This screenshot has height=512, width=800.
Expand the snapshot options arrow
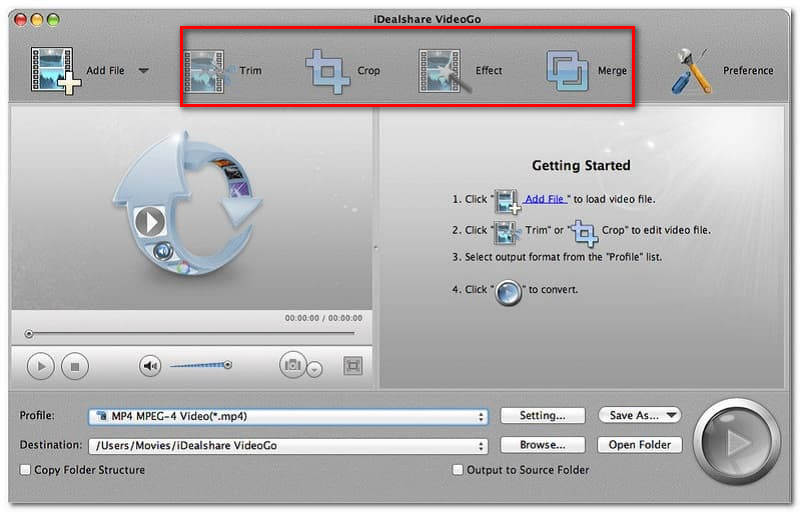[x=315, y=369]
